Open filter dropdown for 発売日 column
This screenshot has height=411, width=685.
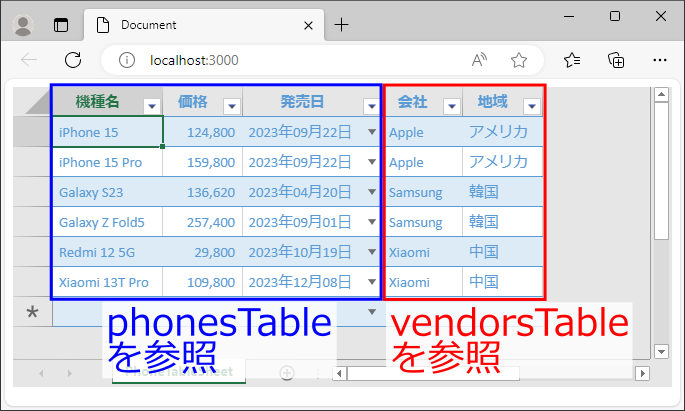click(x=372, y=106)
